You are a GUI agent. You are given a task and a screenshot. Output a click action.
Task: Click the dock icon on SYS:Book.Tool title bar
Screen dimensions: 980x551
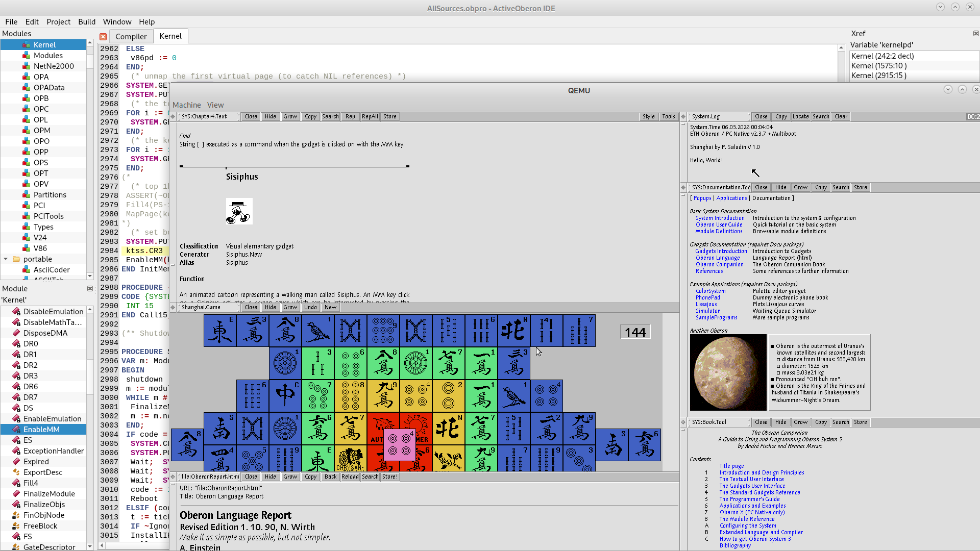(684, 422)
